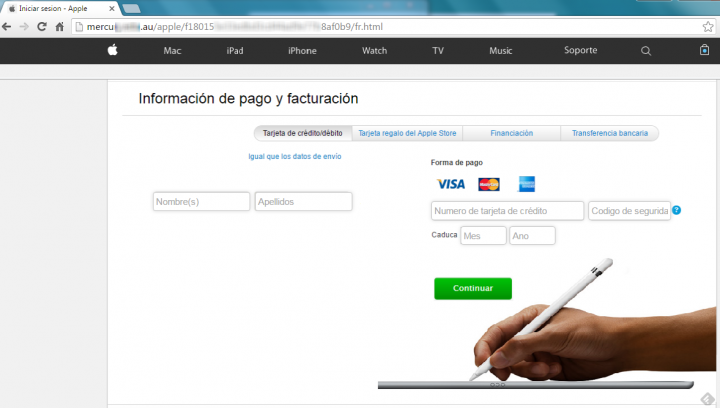Open the Mac menu
The width and height of the screenshot is (720, 408).
[172, 51]
